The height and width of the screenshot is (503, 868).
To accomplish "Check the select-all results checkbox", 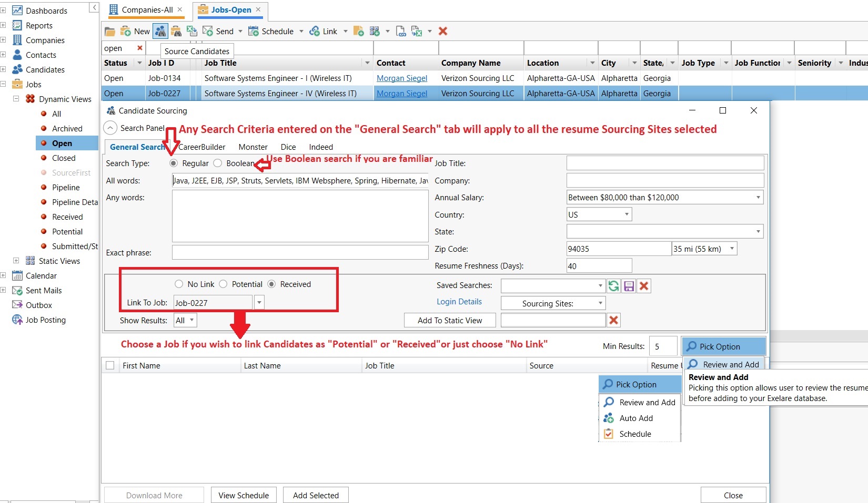I will coord(110,365).
